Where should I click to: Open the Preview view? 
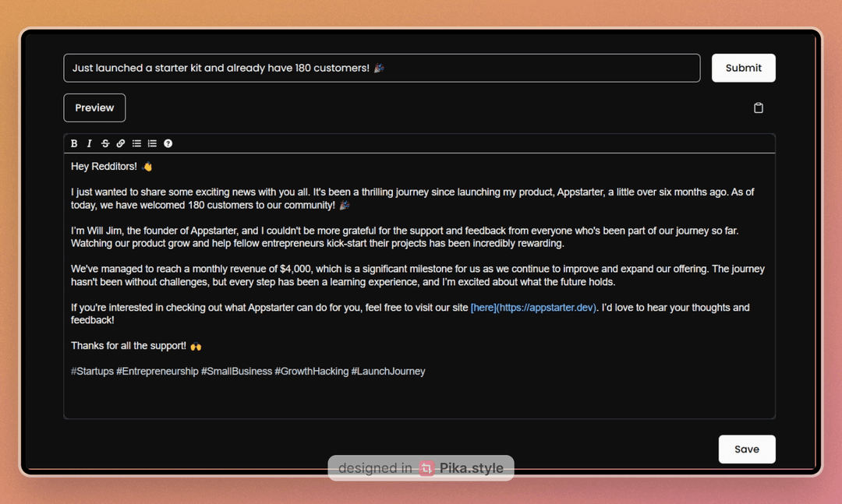(x=94, y=107)
